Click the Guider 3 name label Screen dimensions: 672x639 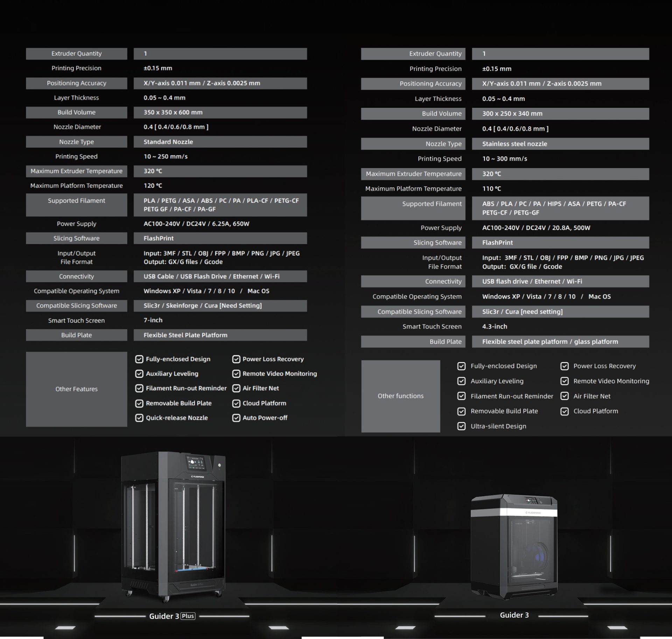[514, 615]
